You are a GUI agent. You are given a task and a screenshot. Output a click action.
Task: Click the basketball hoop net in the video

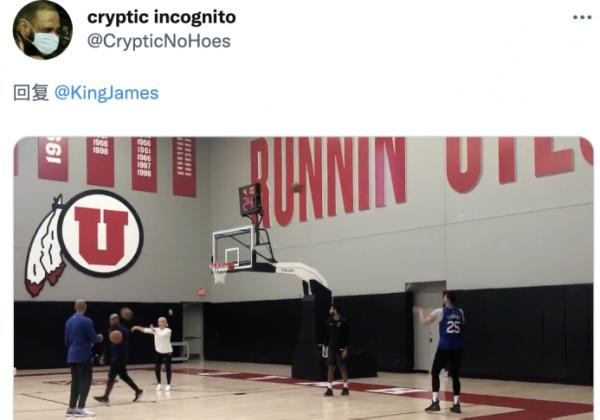tap(220, 272)
